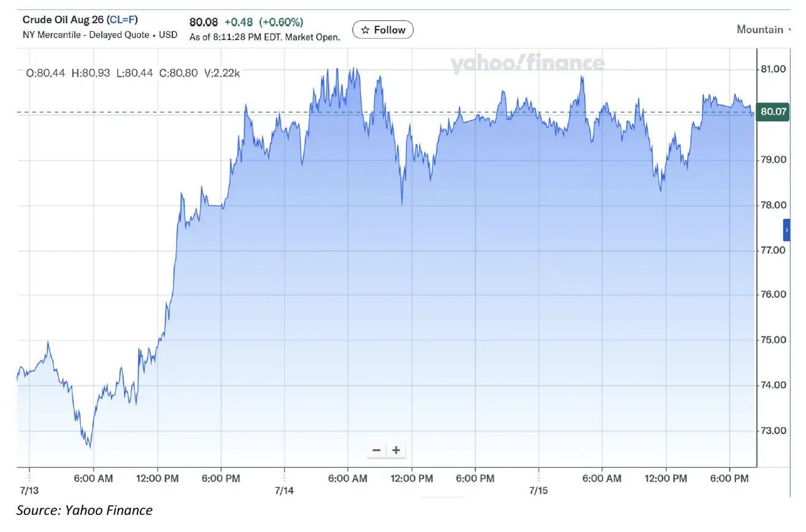Select the 80.07 current price label
The width and height of the screenshot is (806, 532).
pyautogui.click(x=773, y=112)
